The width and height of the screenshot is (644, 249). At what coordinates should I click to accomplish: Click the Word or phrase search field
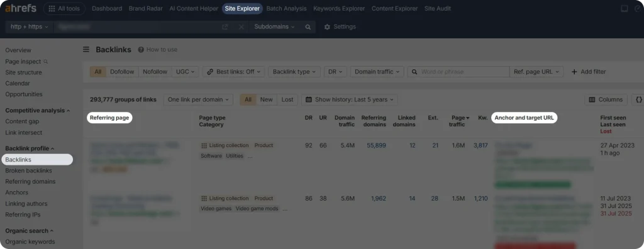pos(458,72)
